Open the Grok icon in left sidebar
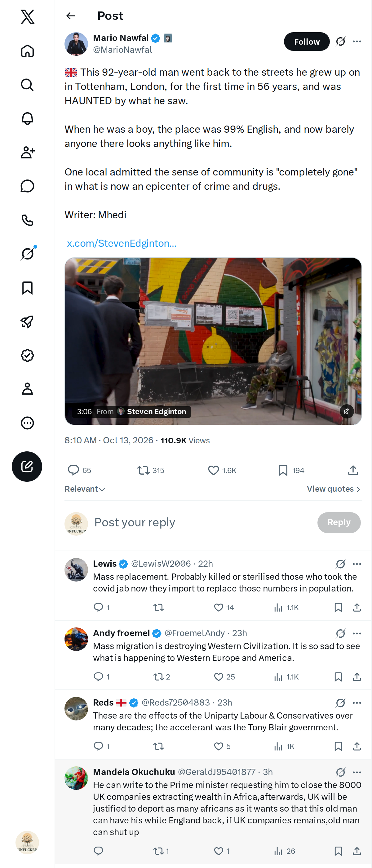 (x=27, y=254)
